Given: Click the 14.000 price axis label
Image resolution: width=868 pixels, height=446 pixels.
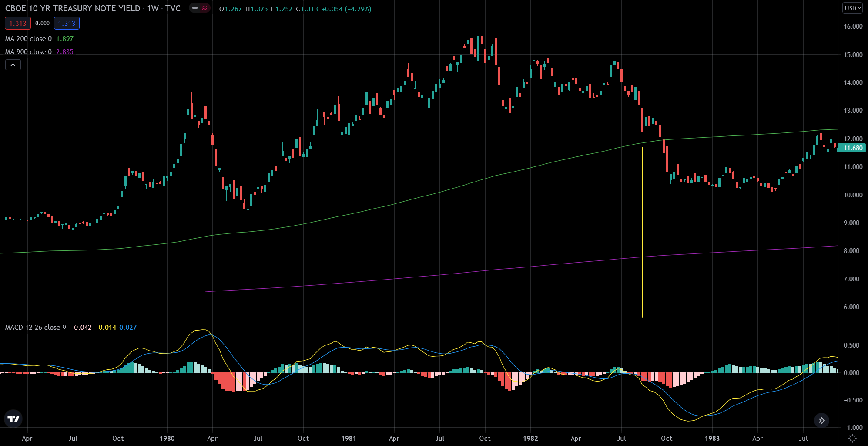Looking at the screenshot, I should 853,83.
